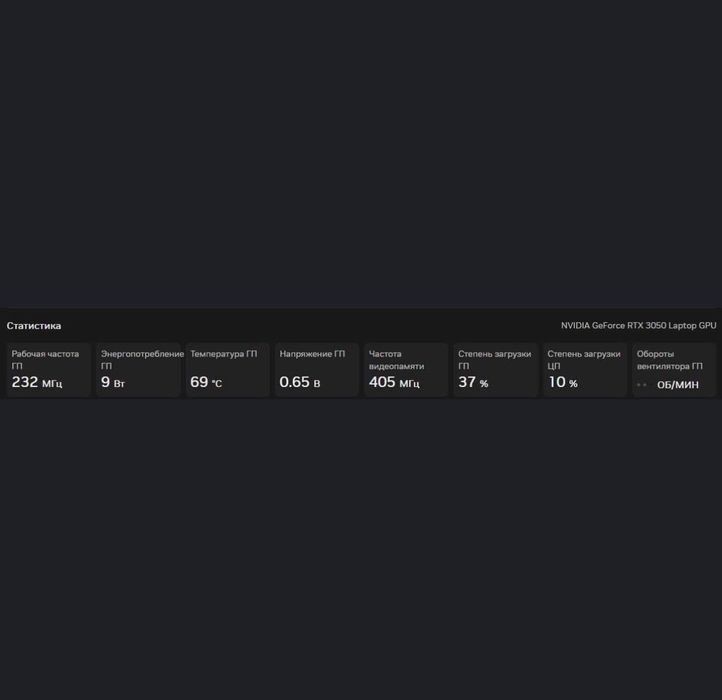The width and height of the screenshot is (722, 700).
Task: Click the 9 Вт power value
Action: click(113, 383)
